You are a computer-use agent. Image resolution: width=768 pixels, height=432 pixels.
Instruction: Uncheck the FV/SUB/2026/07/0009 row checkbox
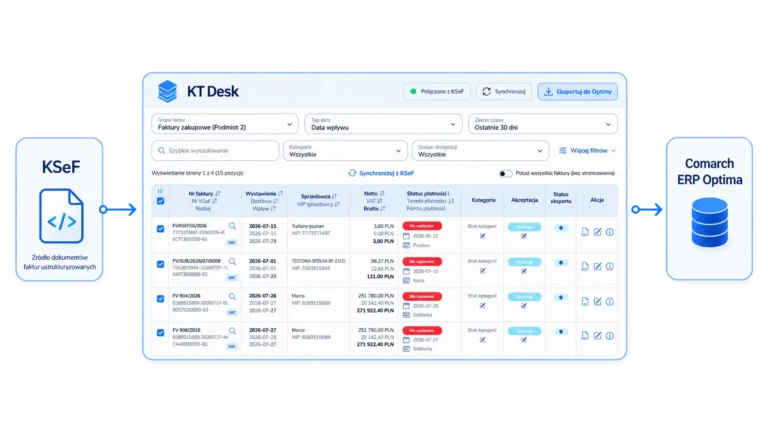[x=160, y=264]
